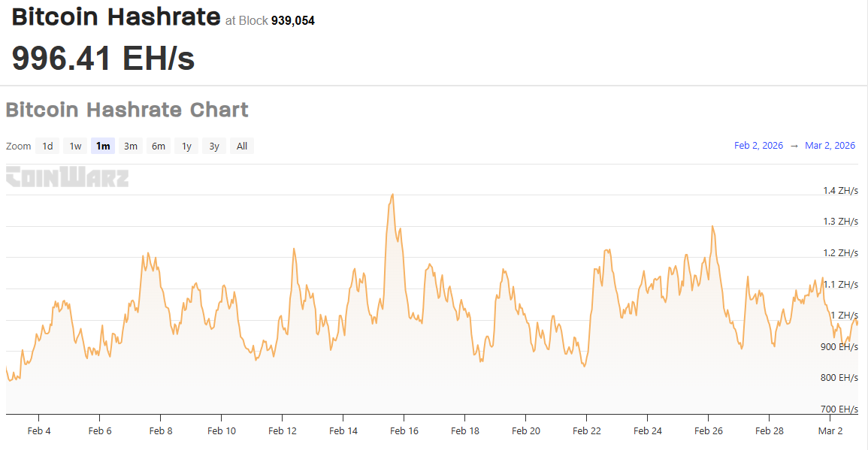Switch chart zoom to 3m

131,146
